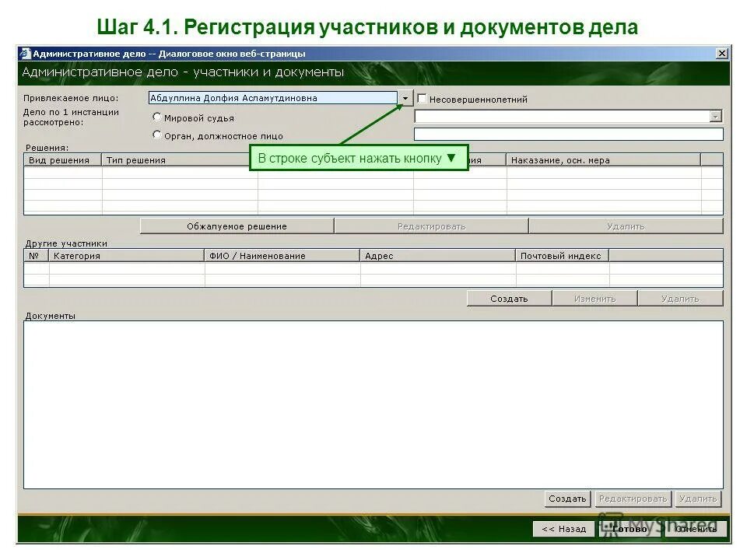747x560 pixels.
Task: Click the green tooltip pointing to the dropdown
Action: click(x=359, y=157)
